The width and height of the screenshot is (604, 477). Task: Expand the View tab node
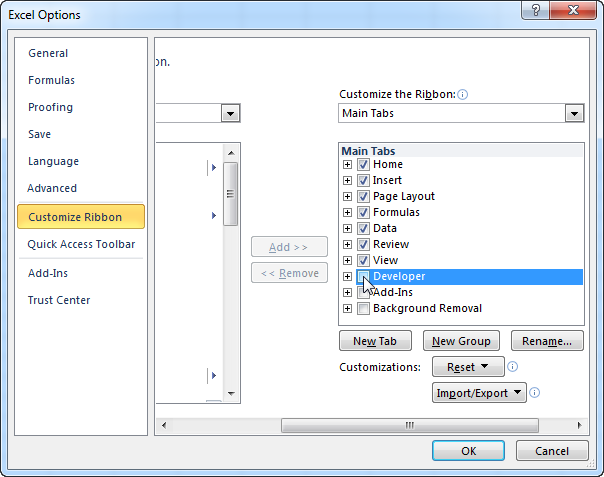pyautogui.click(x=347, y=260)
